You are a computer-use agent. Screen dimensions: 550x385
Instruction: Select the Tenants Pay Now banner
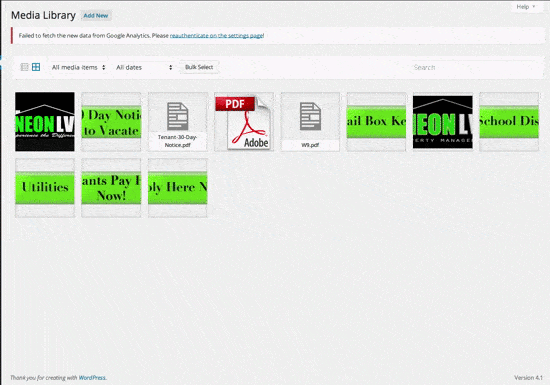[111, 188]
